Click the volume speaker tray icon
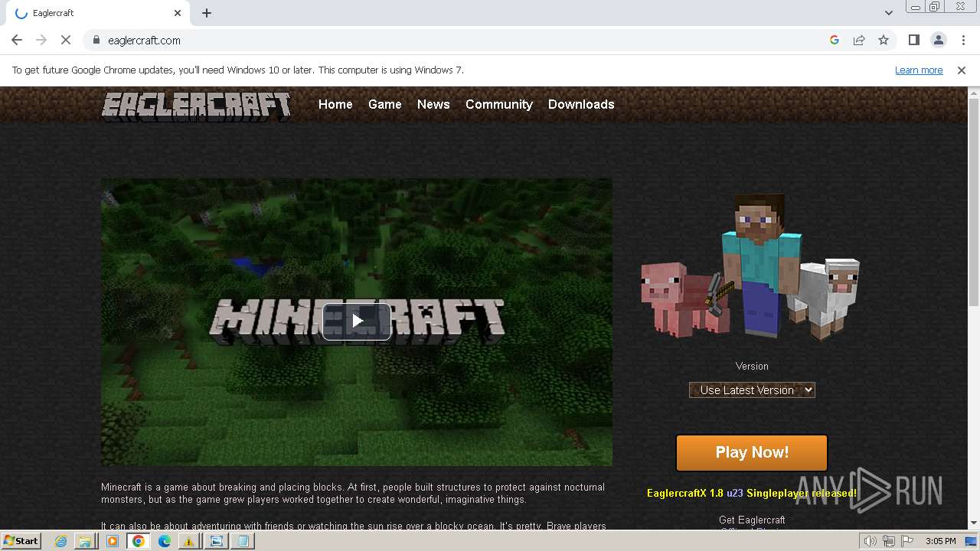This screenshot has height=551, width=980. pyautogui.click(x=870, y=541)
